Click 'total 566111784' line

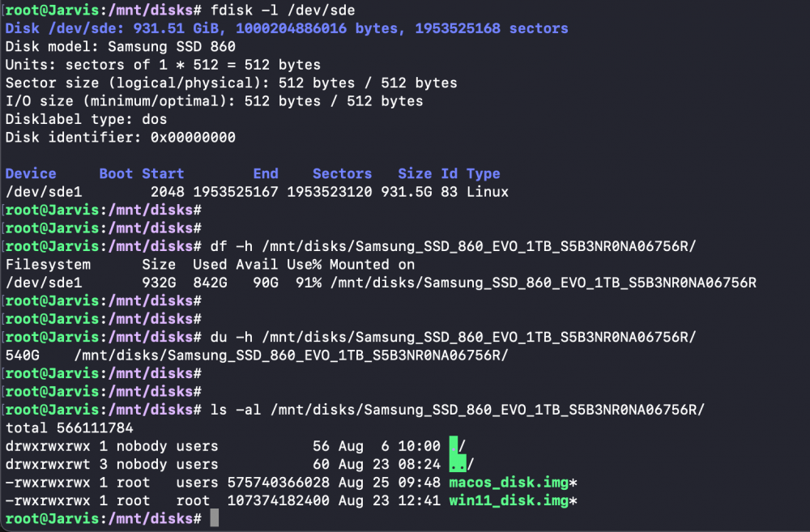[69, 428]
